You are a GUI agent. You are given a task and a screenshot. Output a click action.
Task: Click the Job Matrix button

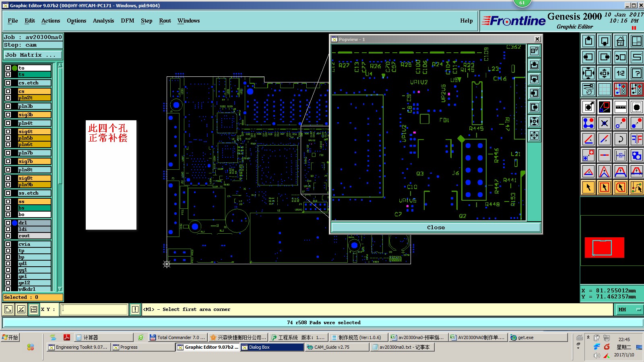[33, 55]
